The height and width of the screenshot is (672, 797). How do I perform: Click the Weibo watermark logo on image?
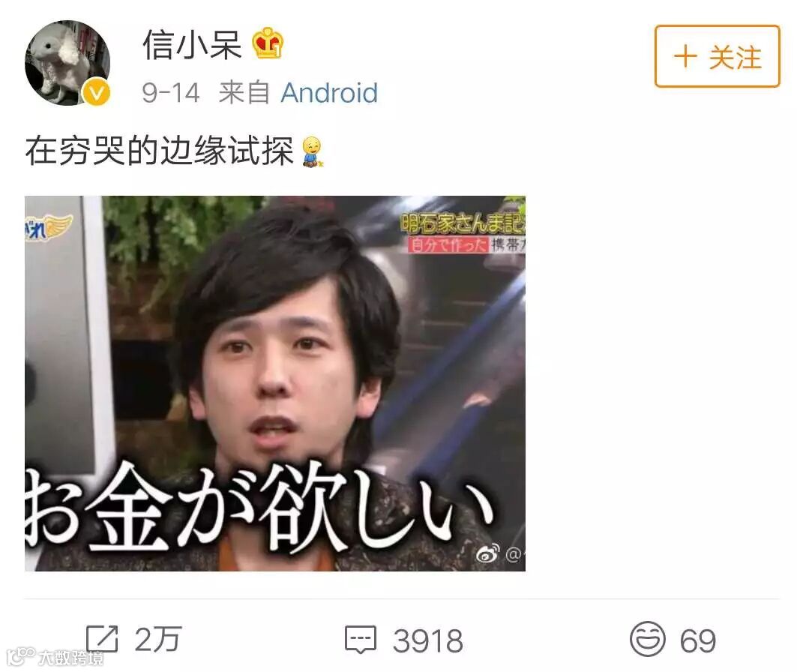coord(487,553)
